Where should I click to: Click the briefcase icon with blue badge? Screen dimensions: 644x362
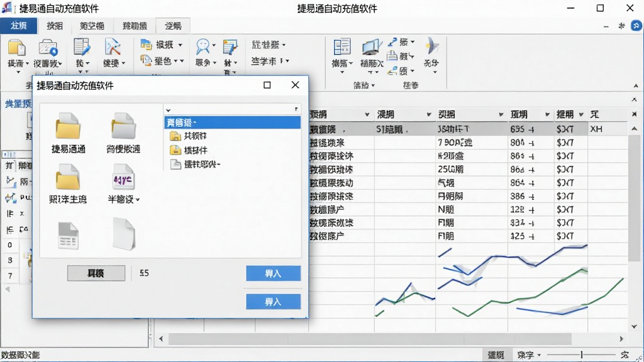point(48,48)
